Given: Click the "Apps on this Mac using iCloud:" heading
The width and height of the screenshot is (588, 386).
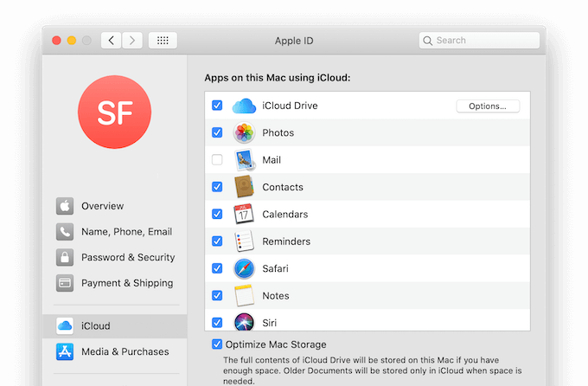Looking at the screenshot, I should pyautogui.click(x=278, y=78).
